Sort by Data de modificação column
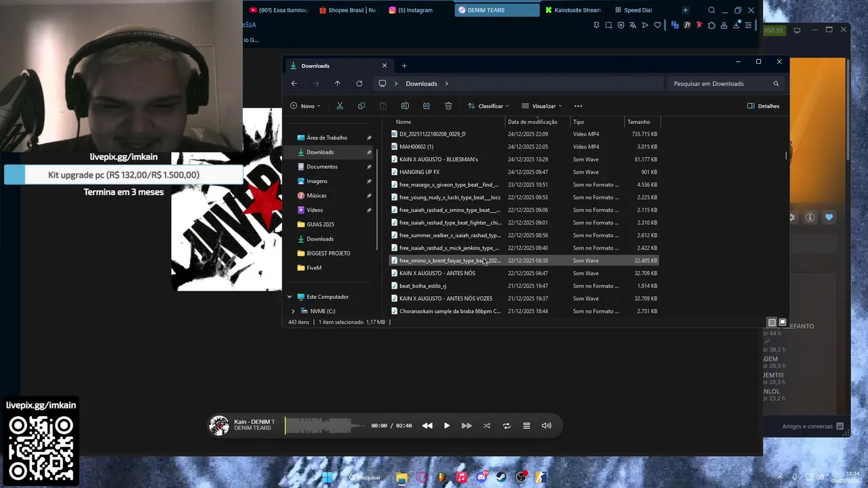868x488 pixels. 538,122
